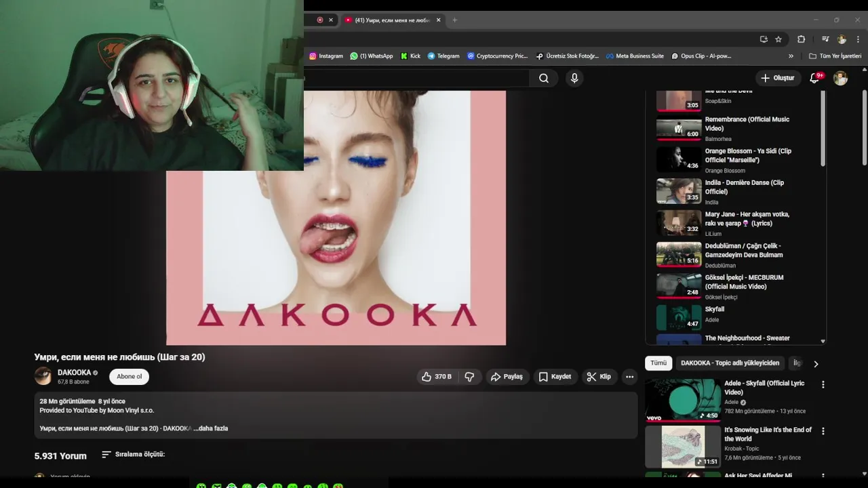Open the Sıralama ölçütü sort dropdown
Screen dimensions: 868x488
tap(133, 454)
